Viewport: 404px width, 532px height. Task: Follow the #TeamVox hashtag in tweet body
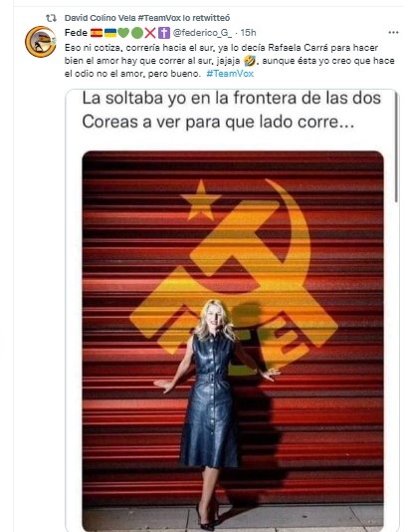[x=230, y=74]
